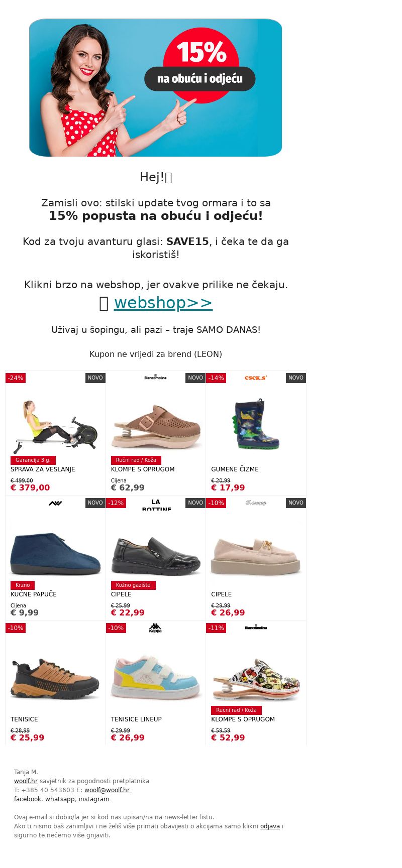Viewport: 402px width, 868px height.
Task: Open the blue house slippers image
Action: [55, 554]
